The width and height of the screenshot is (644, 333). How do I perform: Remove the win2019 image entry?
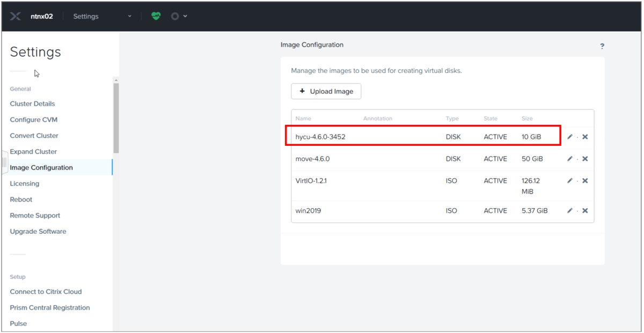click(x=585, y=211)
